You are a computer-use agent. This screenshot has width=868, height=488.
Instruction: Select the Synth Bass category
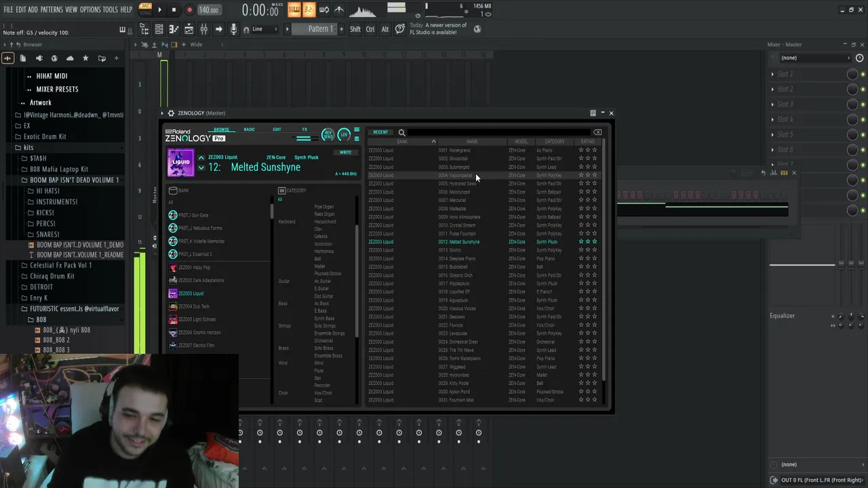click(324, 319)
